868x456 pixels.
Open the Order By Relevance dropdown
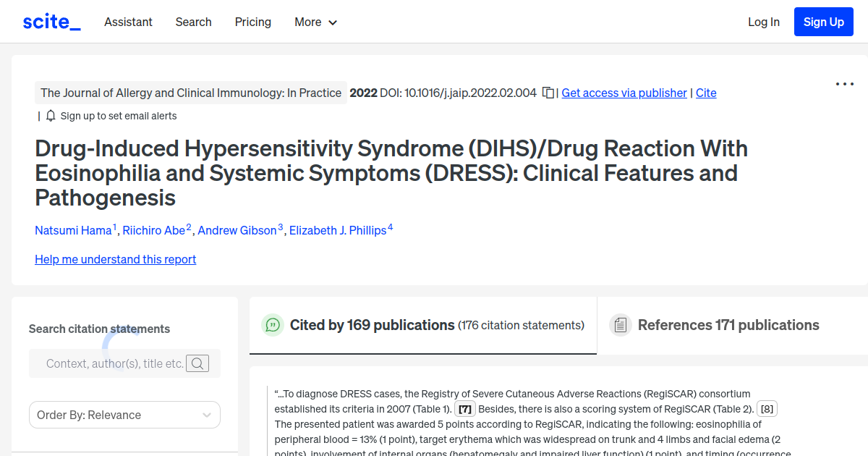coord(124,415)
